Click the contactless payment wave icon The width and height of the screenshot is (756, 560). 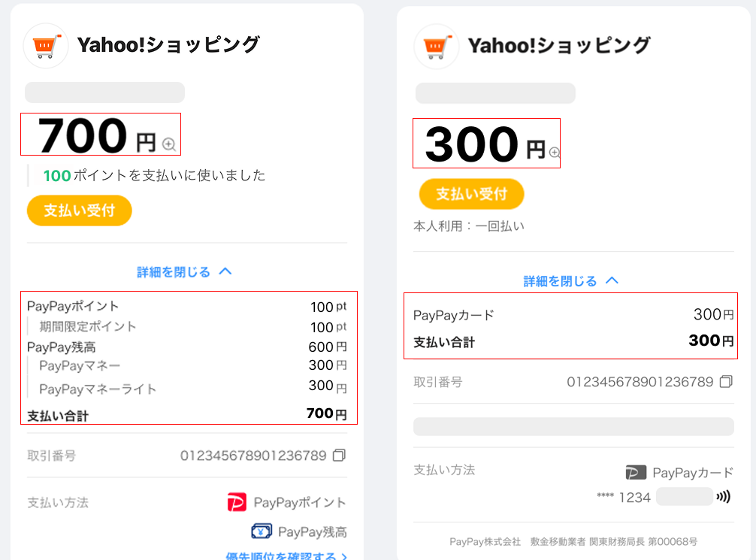tap(724, 497)
